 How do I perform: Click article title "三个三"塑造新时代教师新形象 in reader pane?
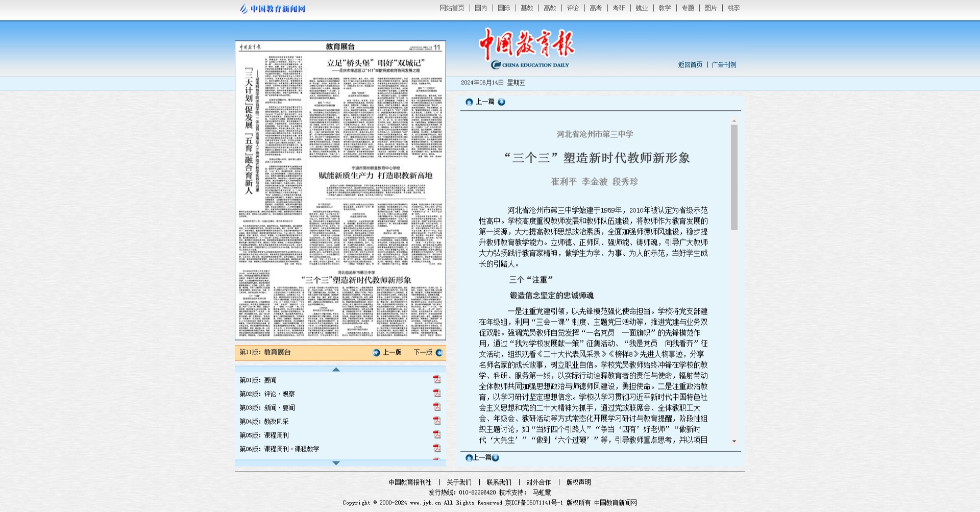597,158
